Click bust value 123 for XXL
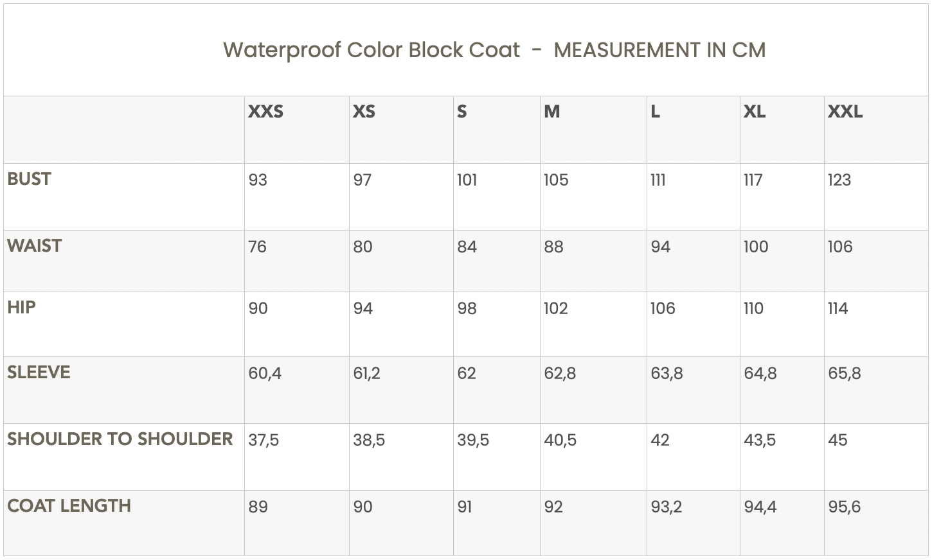932x560 pixels. click(x=839, y=180)
